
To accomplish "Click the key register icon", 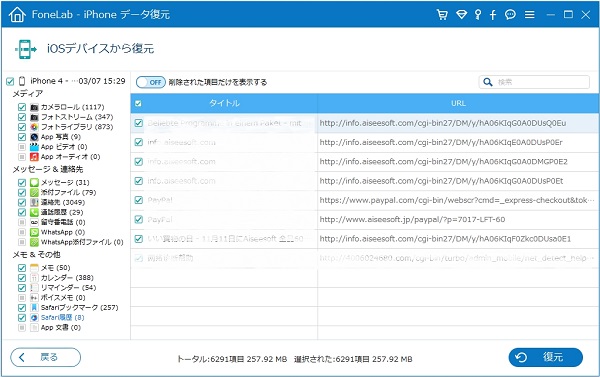I will (478, 15).
